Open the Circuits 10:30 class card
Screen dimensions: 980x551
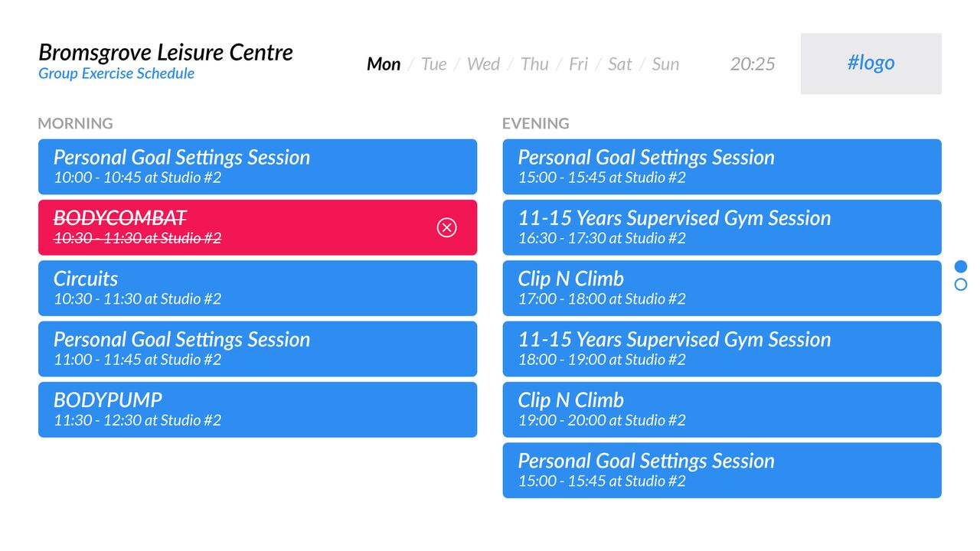click(x=257, y=288)
